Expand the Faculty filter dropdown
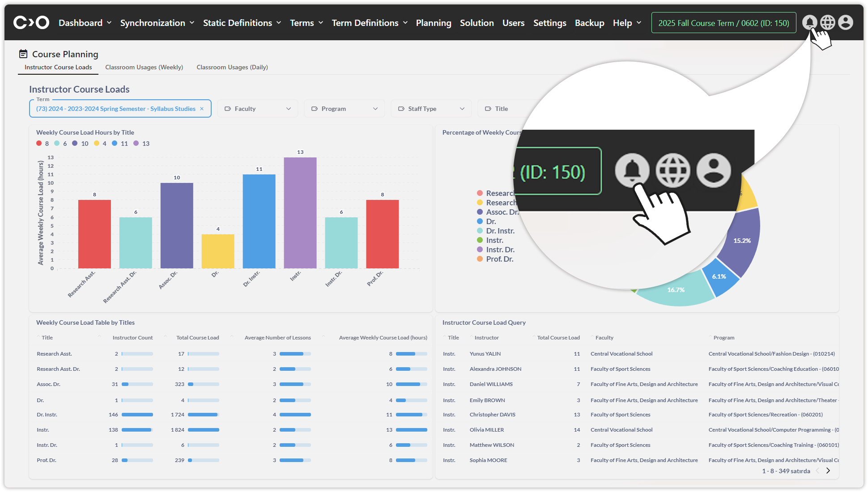 pyautogui.click(x=258, y=109)
